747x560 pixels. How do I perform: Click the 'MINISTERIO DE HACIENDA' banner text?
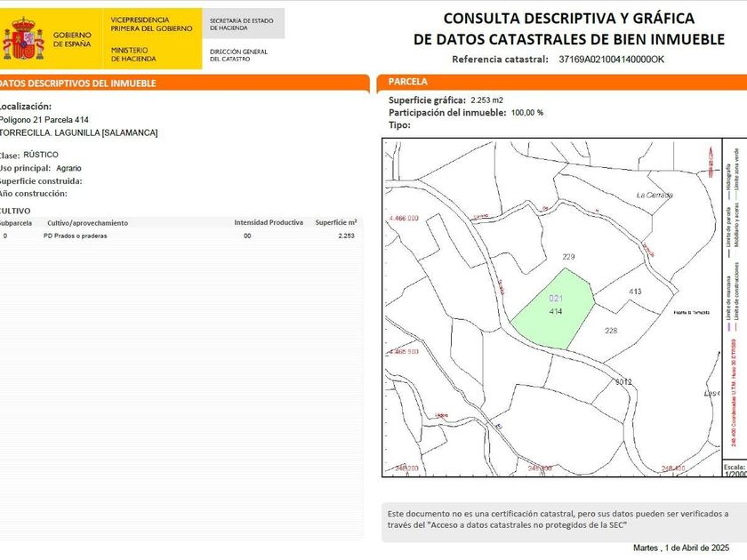coord(133,54)
